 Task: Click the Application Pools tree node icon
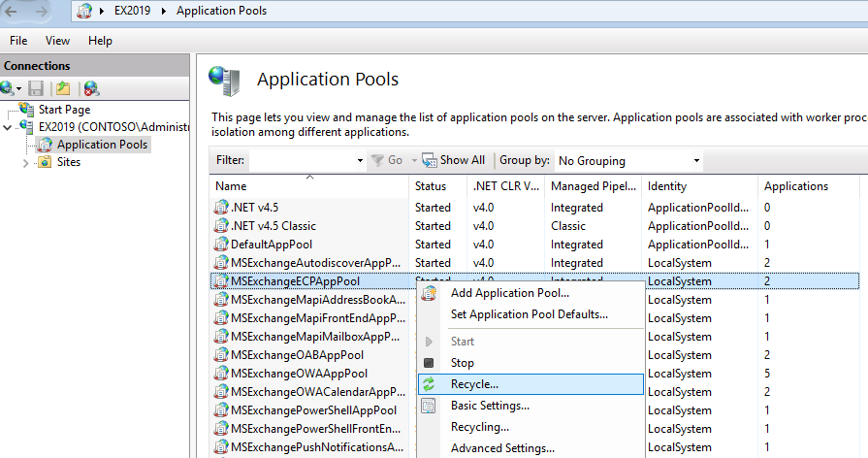(45, 146)
